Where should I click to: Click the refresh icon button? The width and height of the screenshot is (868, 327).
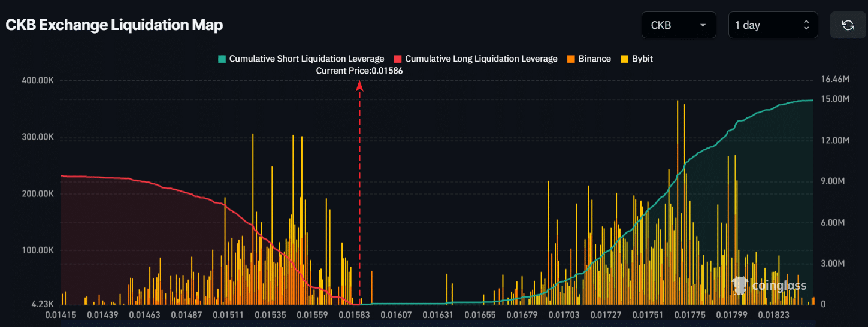[848, 25]
